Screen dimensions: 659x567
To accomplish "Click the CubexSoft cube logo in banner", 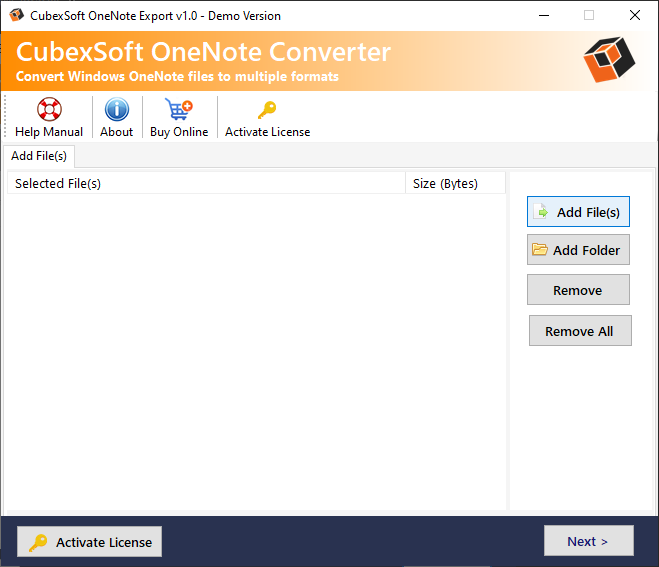I will point(609,60).
